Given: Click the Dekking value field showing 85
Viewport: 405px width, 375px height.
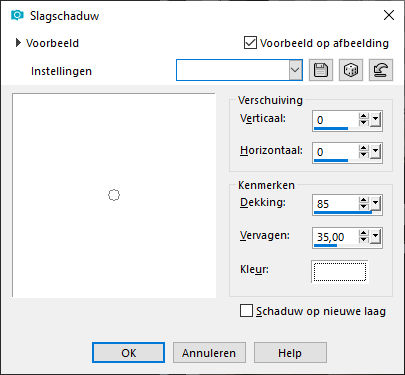Looking at the screenshot, I should coord(336,203).
